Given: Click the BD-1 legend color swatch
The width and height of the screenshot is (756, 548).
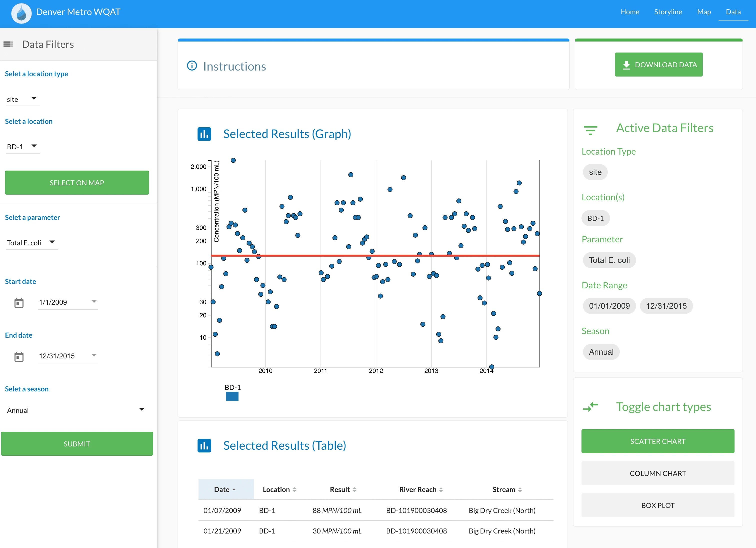Looking at the screenshot, I should pyautogui.click(x=232, y=397).
